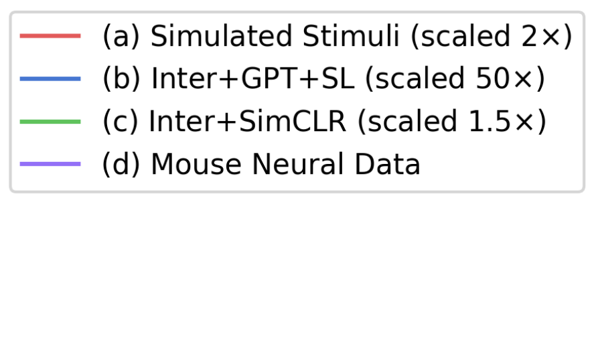592x364 pixels.
Task: Click the red Simulated Stimuli line swatch
Action: (x=50, y=36)
